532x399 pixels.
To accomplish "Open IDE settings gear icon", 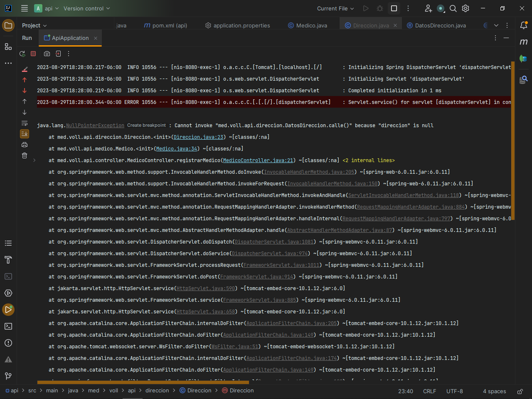I will pyautogui.click(x=465, y=8).
